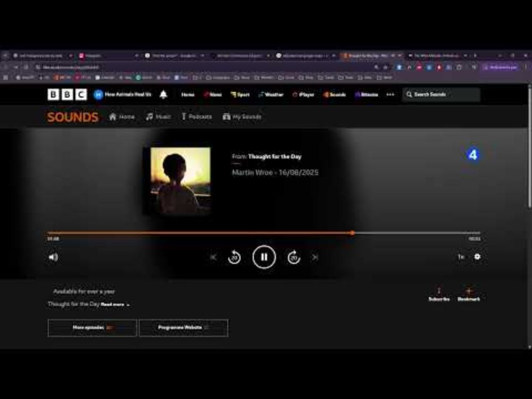Open the BBC Weather link
532x399 pixels.
click(271, 95)
